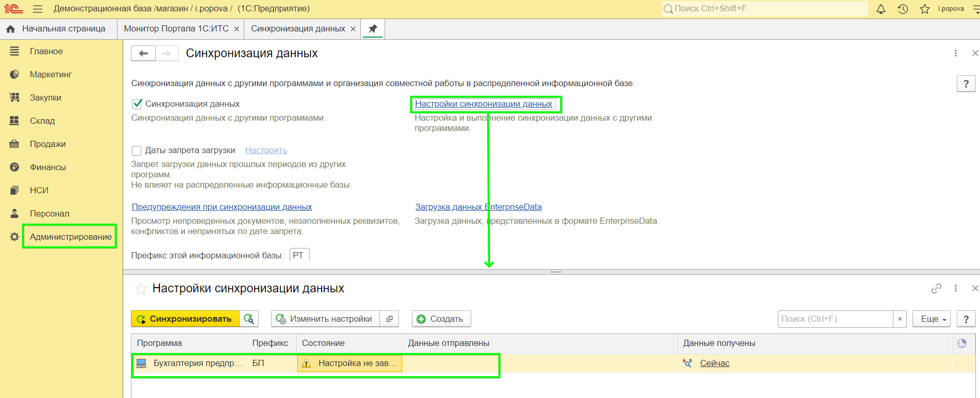Focus the global search field Поиск Ctrl+Shift+F
The height and width of the screenshot is (398, 980).
point(765,9)
